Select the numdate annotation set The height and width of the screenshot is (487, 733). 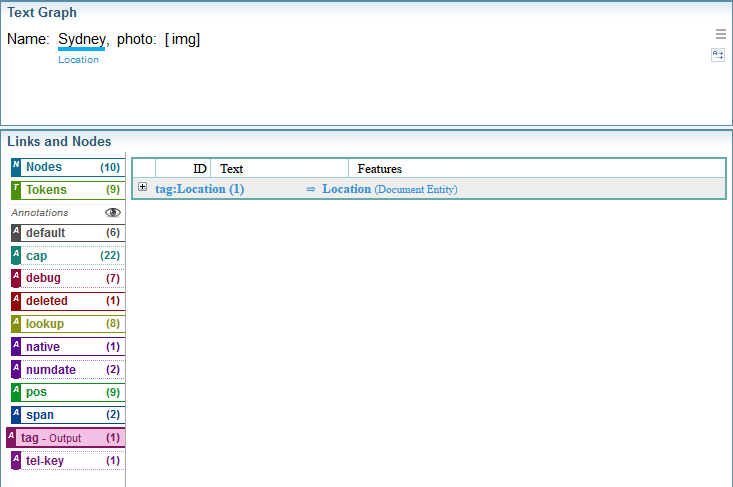click(67, 369)
